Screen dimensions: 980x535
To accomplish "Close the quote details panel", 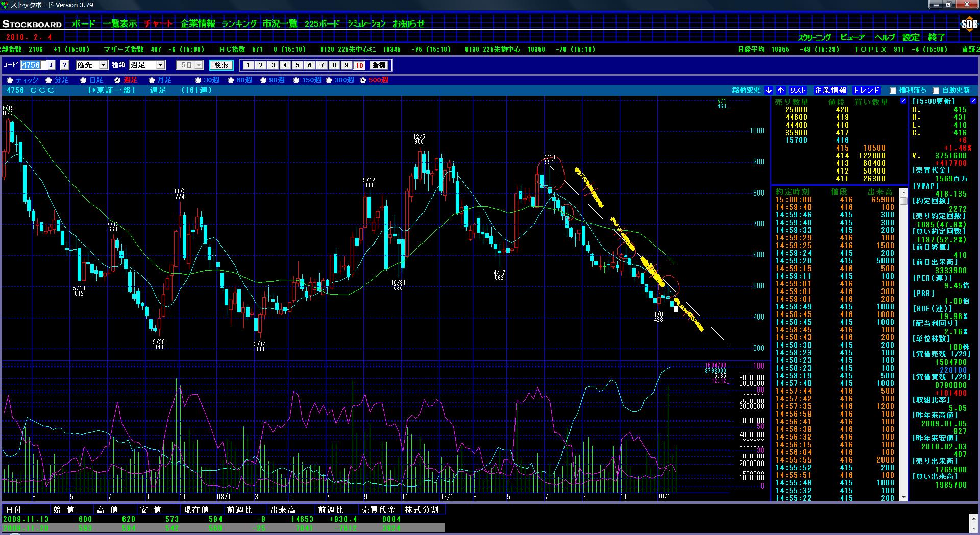I will (x=973, y=101).
